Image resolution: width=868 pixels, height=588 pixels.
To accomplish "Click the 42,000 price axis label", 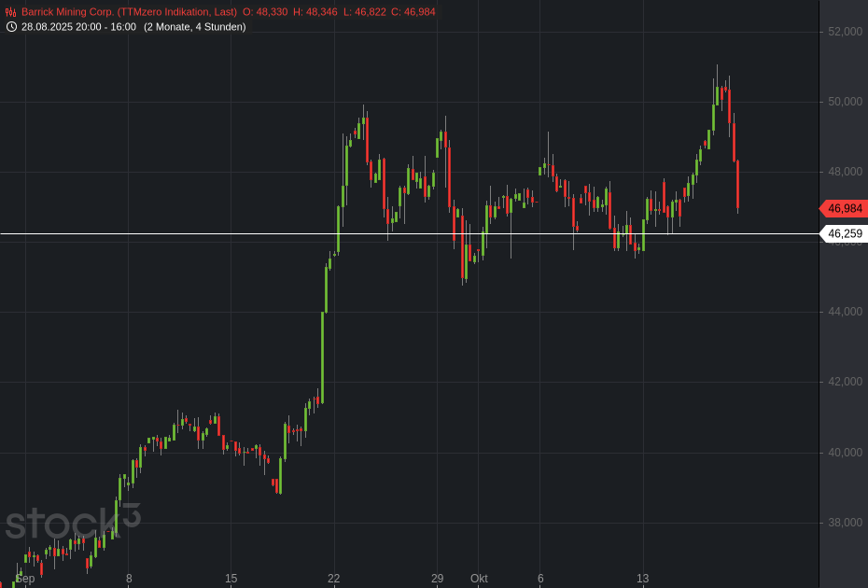I will (846, 382).
